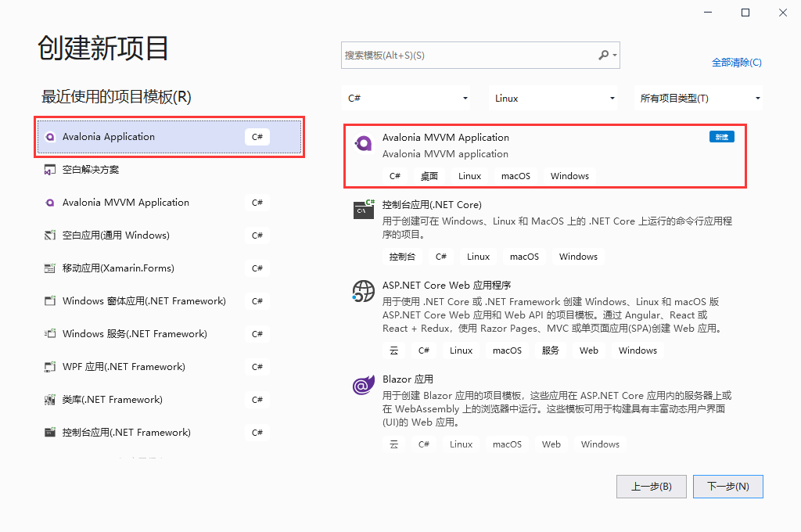The height and width of the screenshot is (532, 801).
Task: Select Windows 窗体应用(.NET Framework) template
Action: pyautogui.click(x=169, y=301)
